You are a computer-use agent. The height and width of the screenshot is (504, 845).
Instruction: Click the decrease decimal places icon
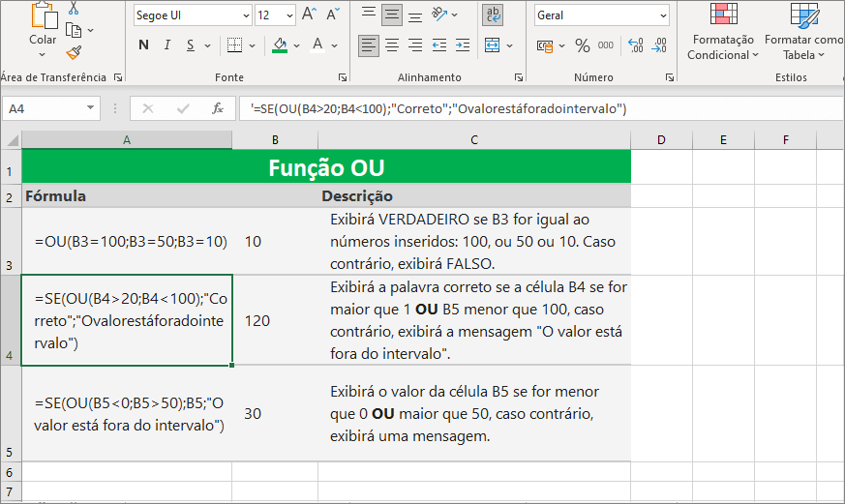tap(659, 45)
